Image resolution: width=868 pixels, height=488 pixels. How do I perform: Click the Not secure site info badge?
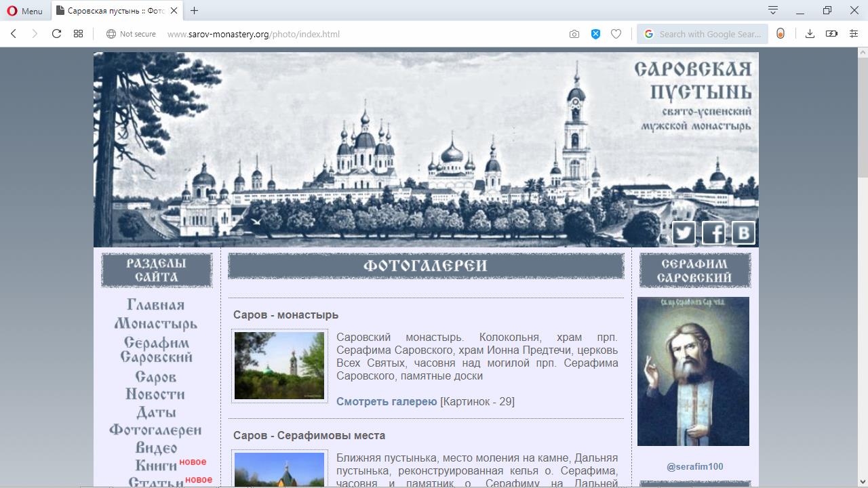coord(132,34)
